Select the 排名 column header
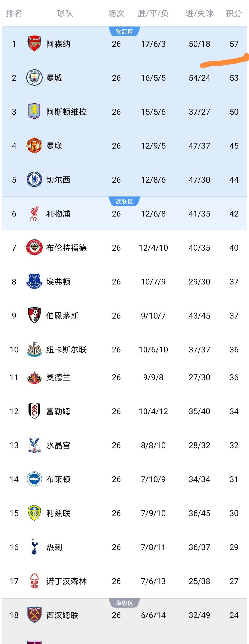The width and height of the screenshot is (249, 644). 14,13
